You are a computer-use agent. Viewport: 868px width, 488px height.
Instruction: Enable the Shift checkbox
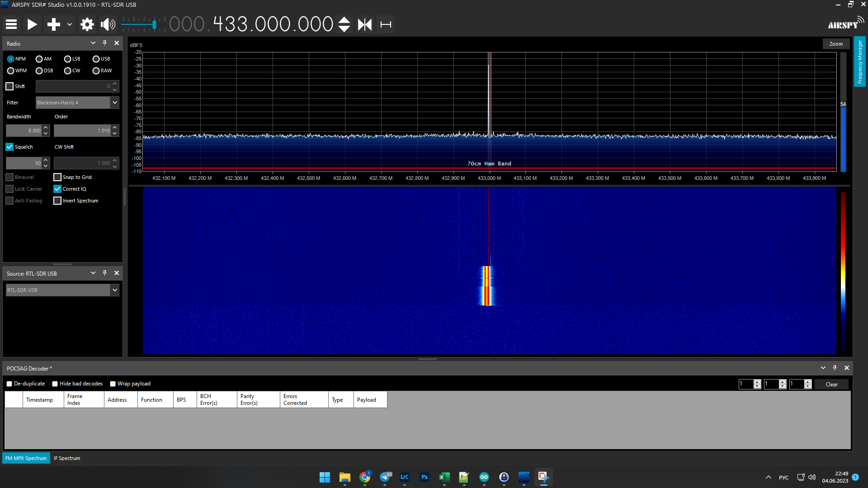pos(9,86)
